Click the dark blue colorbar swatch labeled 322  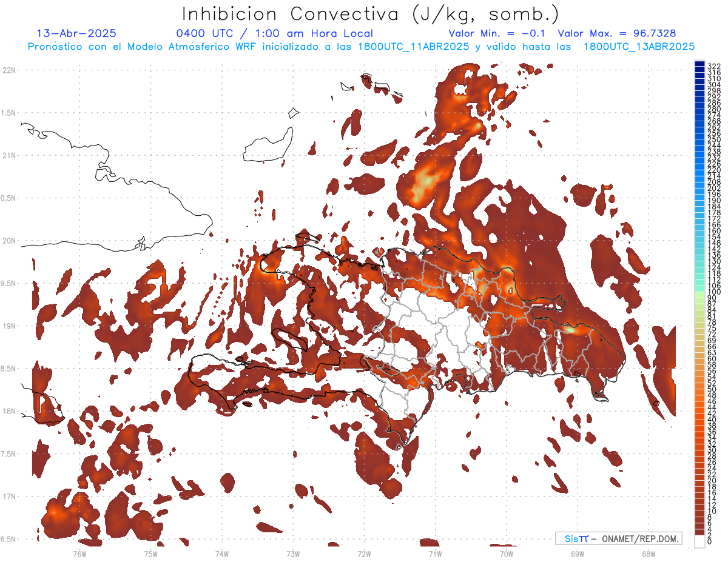(699, 64)
